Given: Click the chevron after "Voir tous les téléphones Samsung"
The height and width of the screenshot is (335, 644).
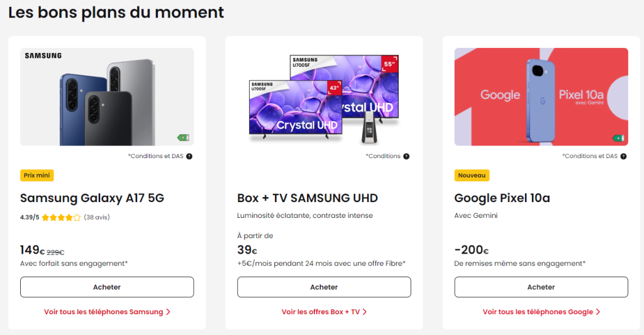Looking at the screenshot, I should 168,312.
